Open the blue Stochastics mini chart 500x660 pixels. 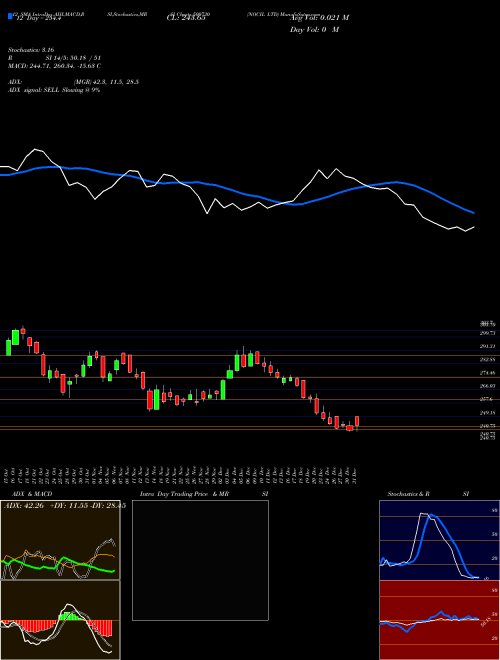(x=439, y=540)
